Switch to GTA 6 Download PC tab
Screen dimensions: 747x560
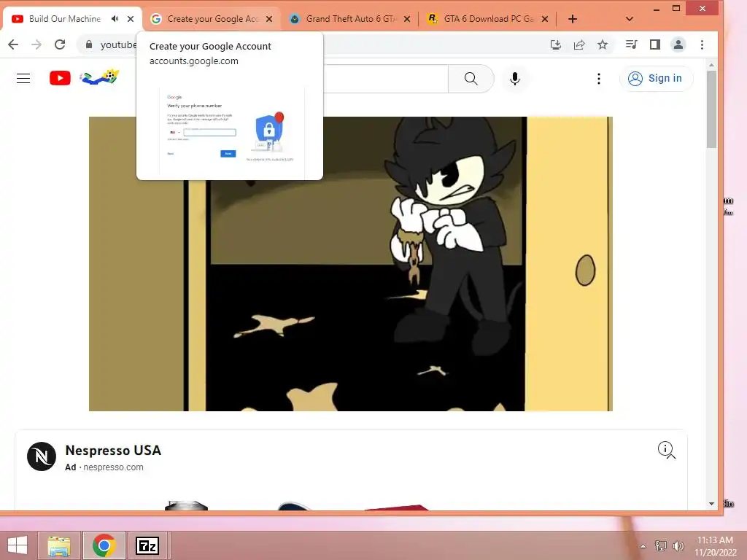tap(488, 19)
